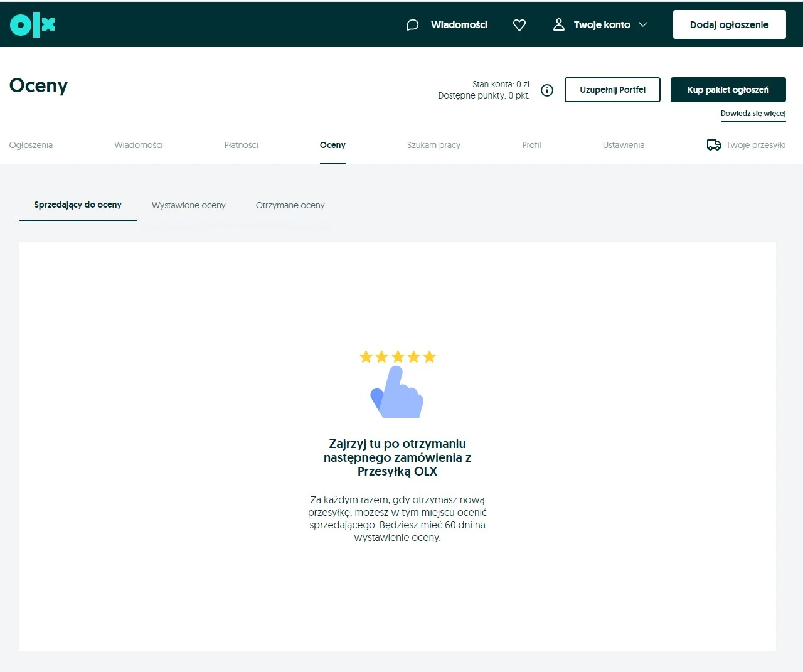The width and height of the screenshot is (803, 672).
Task: Click the five yellow stars graphic
Action: tap(397, 356)
